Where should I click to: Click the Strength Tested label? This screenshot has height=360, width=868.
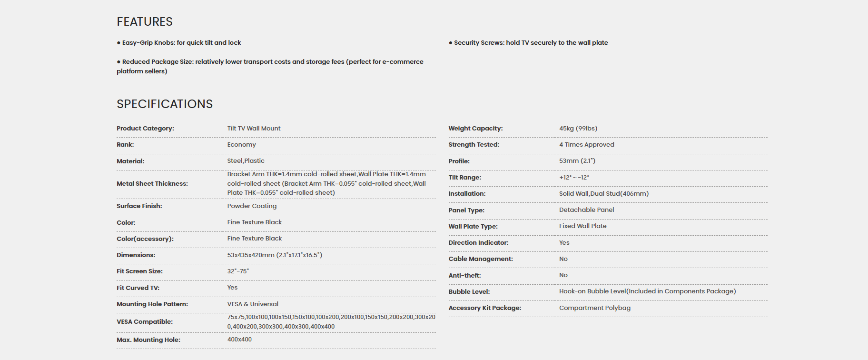click(x=473, y=145)
